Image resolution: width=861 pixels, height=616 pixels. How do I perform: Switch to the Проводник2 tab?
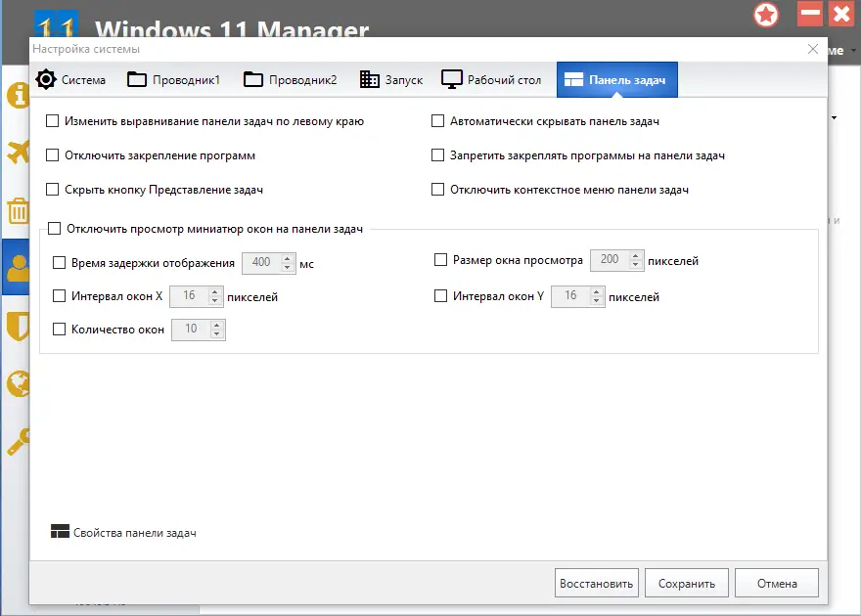[x=290, y=79]
